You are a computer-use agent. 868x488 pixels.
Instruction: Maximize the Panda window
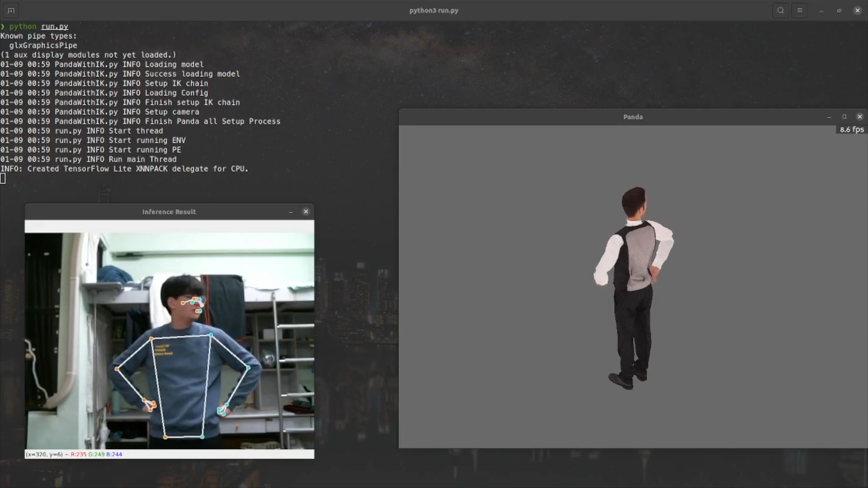pyautogui.click(x=844, y=117)
